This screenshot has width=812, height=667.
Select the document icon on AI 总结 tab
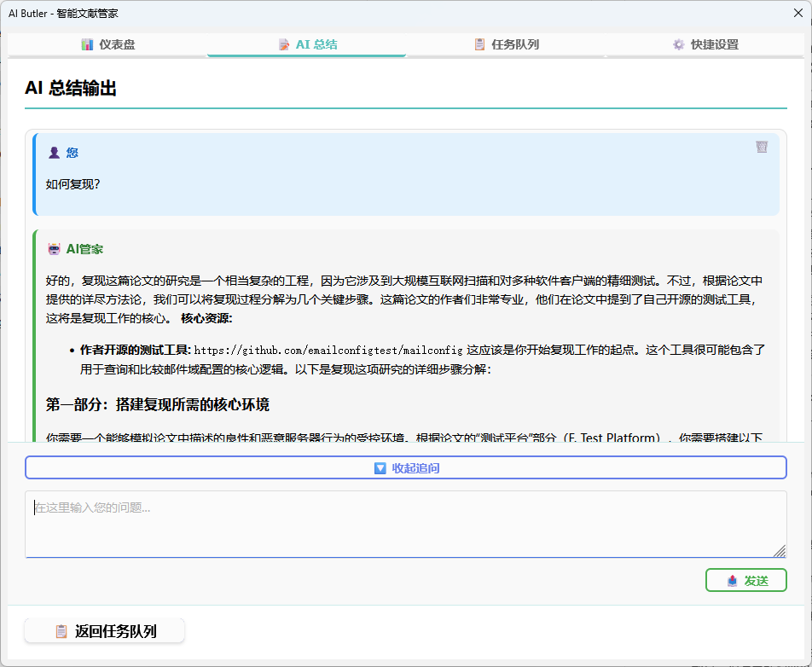point(284,43)
